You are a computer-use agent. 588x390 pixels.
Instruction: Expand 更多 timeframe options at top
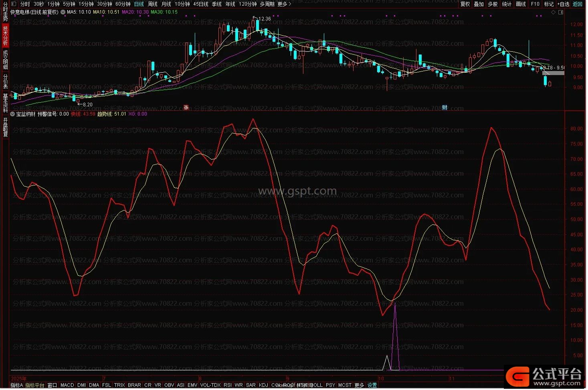pos(284,4)
